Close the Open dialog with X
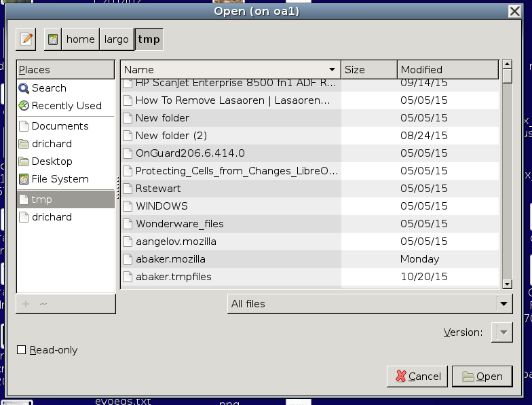This screenshot has width=532, height=405. pos(514,11)
